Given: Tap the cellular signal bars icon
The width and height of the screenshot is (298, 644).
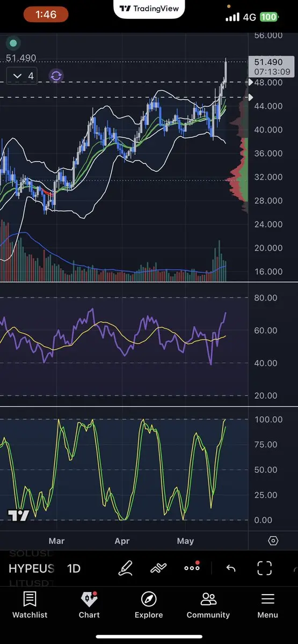Looking at the screenshot, I should point(232,17).
